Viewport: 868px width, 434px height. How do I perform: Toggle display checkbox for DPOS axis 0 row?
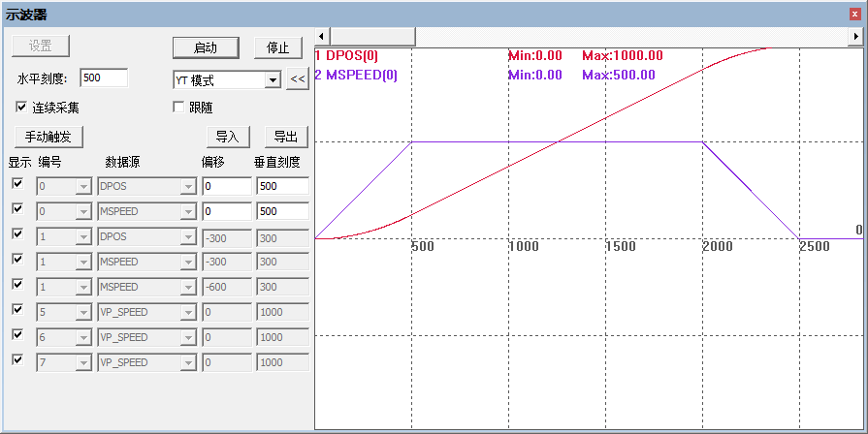(17, 183)
